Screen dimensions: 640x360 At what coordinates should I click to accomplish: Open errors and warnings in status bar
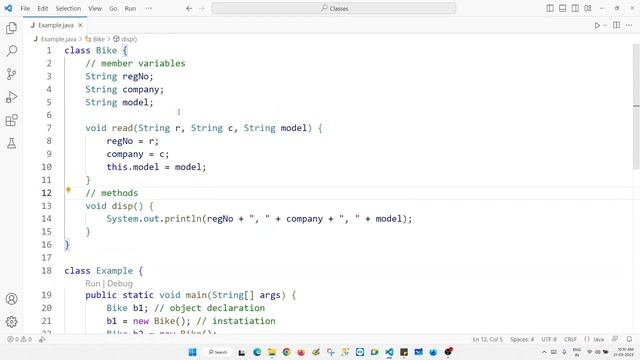tap(19, 339)
